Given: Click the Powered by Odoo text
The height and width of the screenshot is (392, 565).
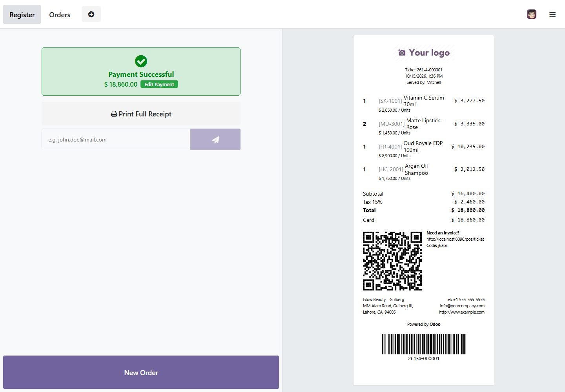Looking at the screenshot, I should tap(424, 324).
